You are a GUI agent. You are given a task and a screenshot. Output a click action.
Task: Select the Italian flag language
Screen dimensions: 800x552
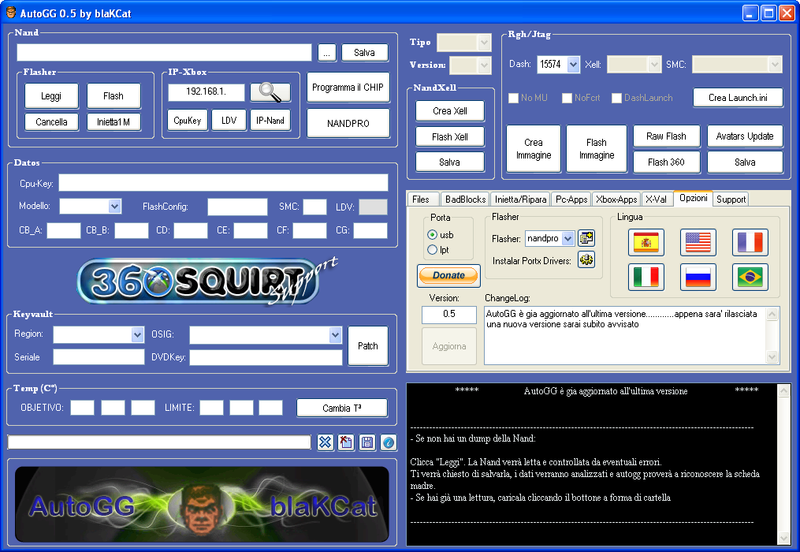(x=646, y=277)
